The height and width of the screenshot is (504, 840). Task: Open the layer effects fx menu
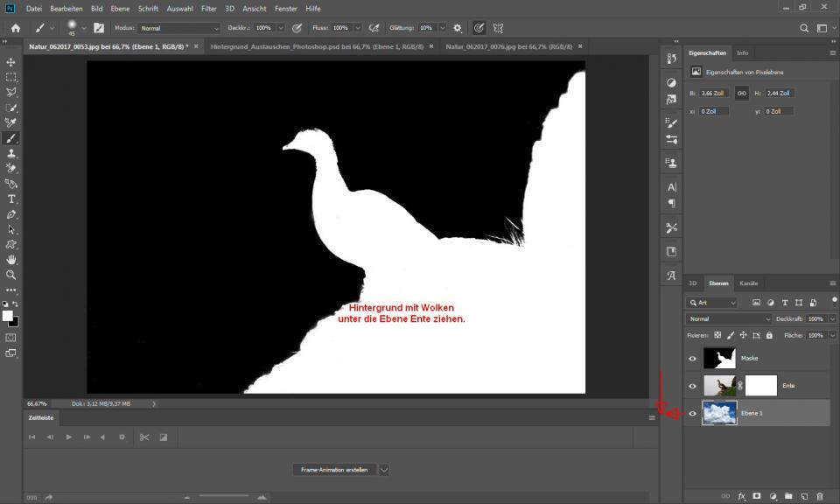point(742,495)
